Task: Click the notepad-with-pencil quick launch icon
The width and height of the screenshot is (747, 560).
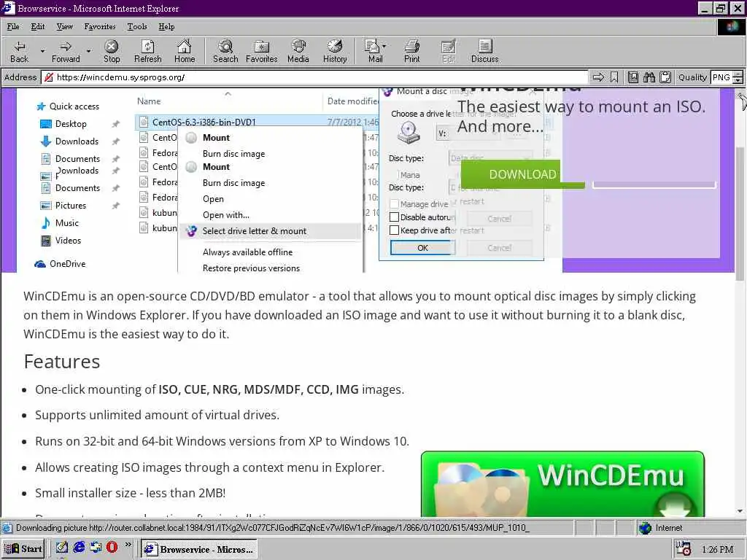Action: (62, 547)
